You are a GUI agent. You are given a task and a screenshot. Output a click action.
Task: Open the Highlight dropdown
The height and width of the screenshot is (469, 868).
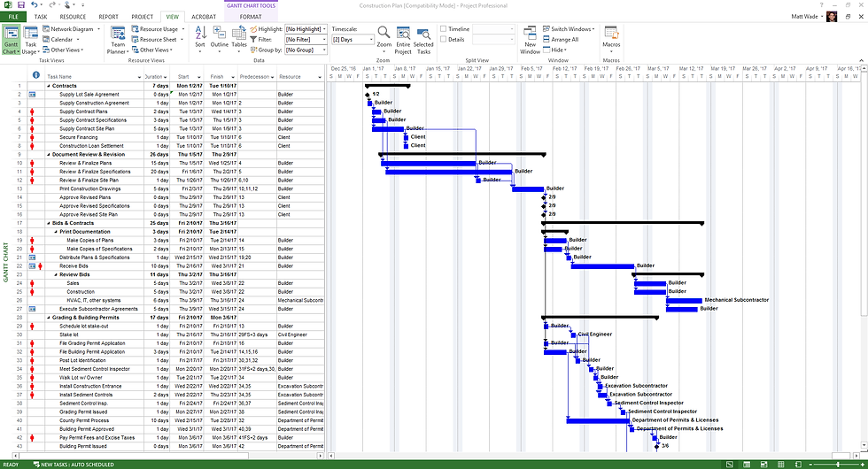pyautogui.click(x=324, y=28)
